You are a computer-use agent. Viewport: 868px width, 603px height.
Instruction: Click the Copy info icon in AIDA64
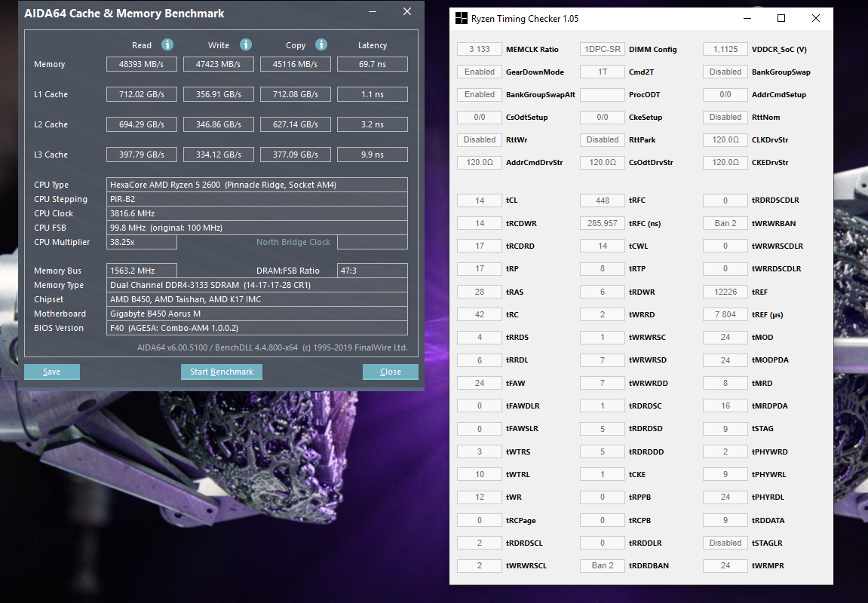click(x=321, y=44)
